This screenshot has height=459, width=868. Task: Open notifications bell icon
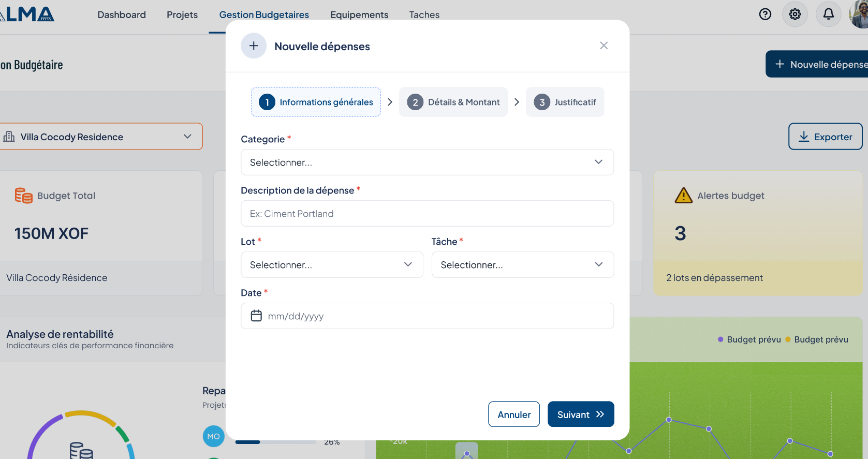(x=828, y=14)
